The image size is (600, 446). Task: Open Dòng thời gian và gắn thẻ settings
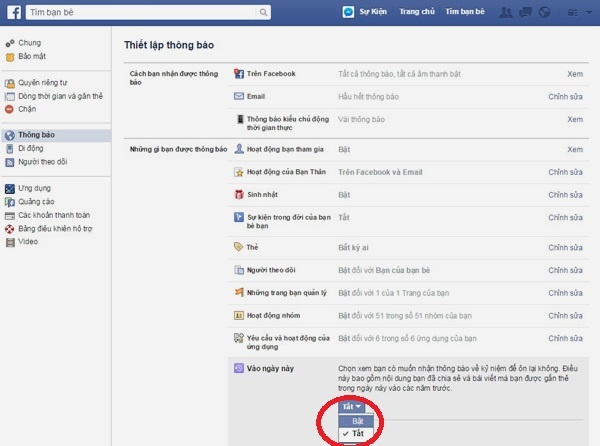click(60, 96)
